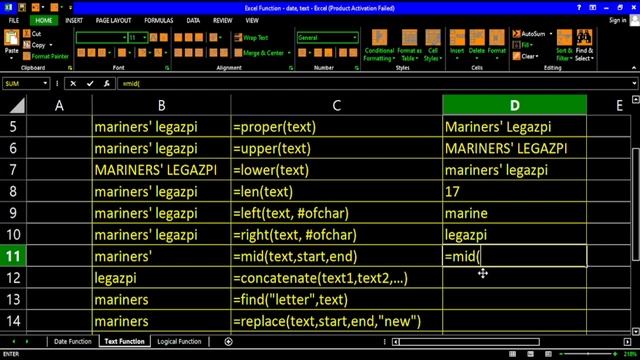Click the Comma Style icon
The height and width of the screenshot is (360, 640).
328,52
